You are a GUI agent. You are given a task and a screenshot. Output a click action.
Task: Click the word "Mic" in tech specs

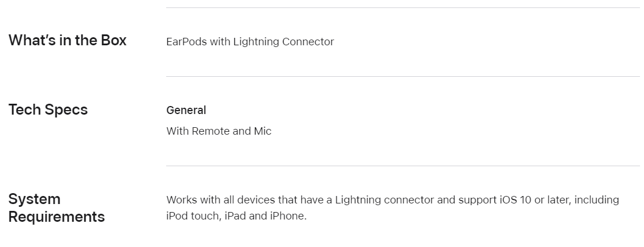[262, 131]
